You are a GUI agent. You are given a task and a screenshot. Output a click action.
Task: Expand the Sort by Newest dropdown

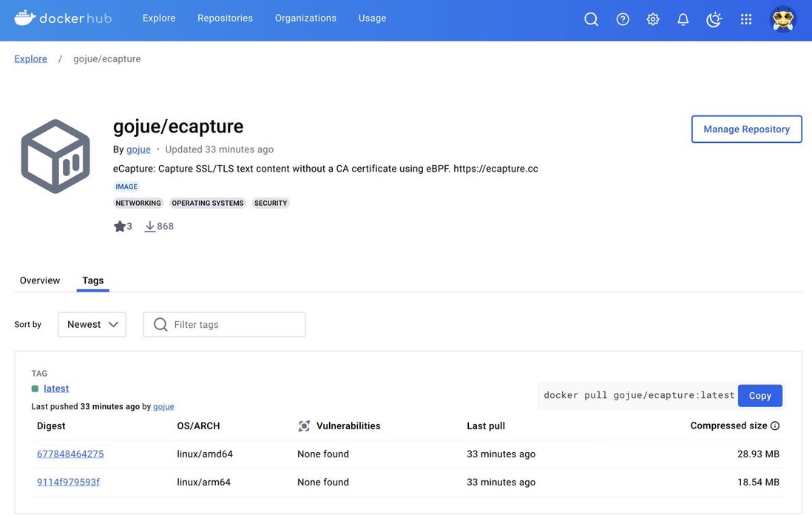coord(92,324)
